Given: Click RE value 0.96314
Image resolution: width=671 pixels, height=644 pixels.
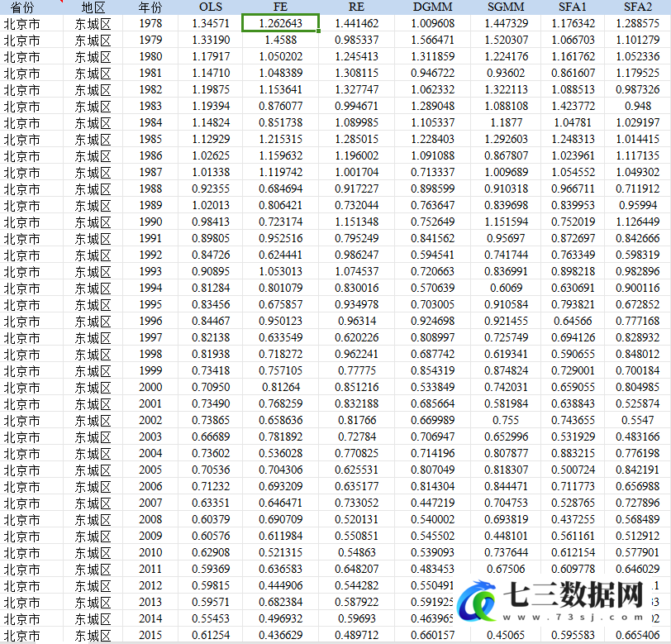Looking at the screenshot, I should pos(356,321).
